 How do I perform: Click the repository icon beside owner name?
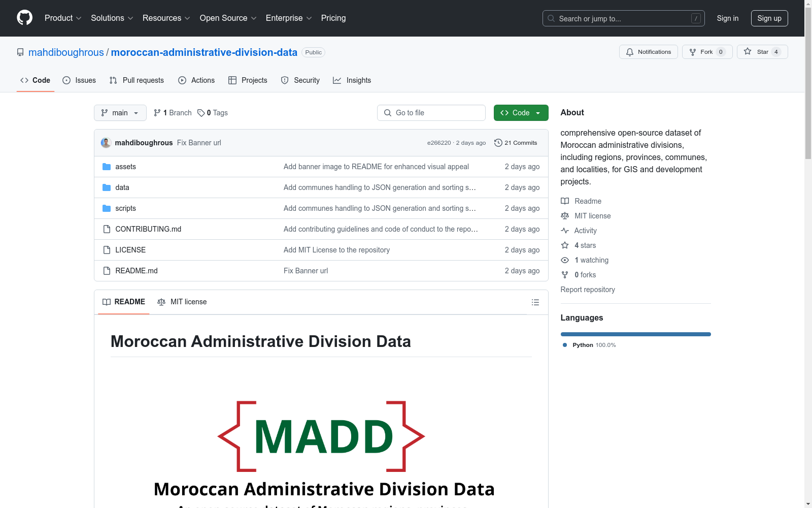[20, 52]
